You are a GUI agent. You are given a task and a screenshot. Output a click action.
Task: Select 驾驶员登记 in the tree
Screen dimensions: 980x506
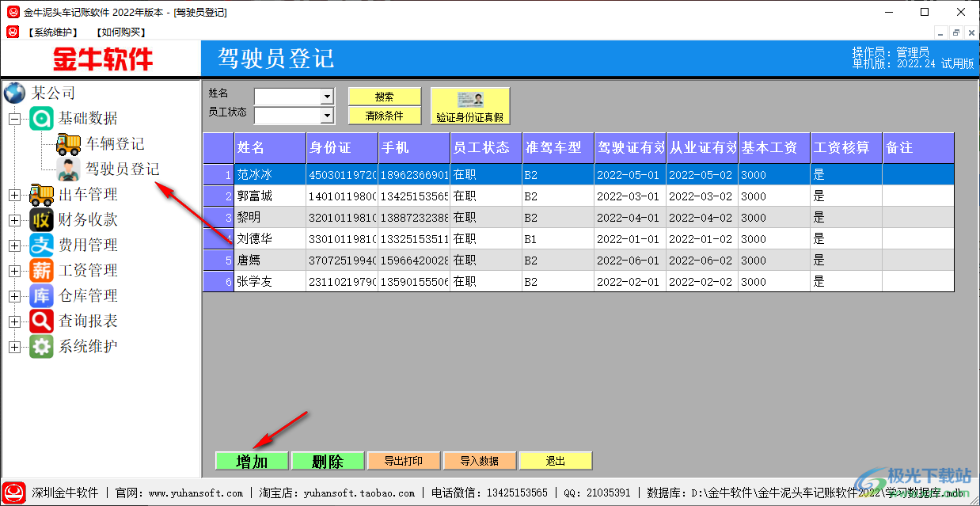click(123, 169)
